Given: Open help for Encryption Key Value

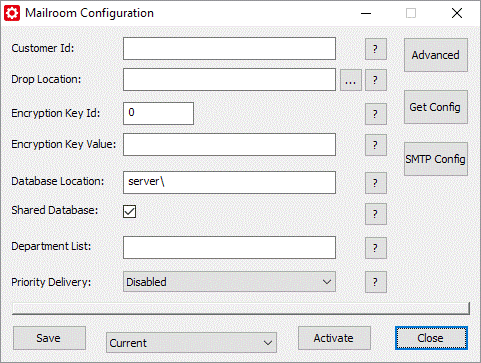Looking at the screenshot, I should [376, 145].
